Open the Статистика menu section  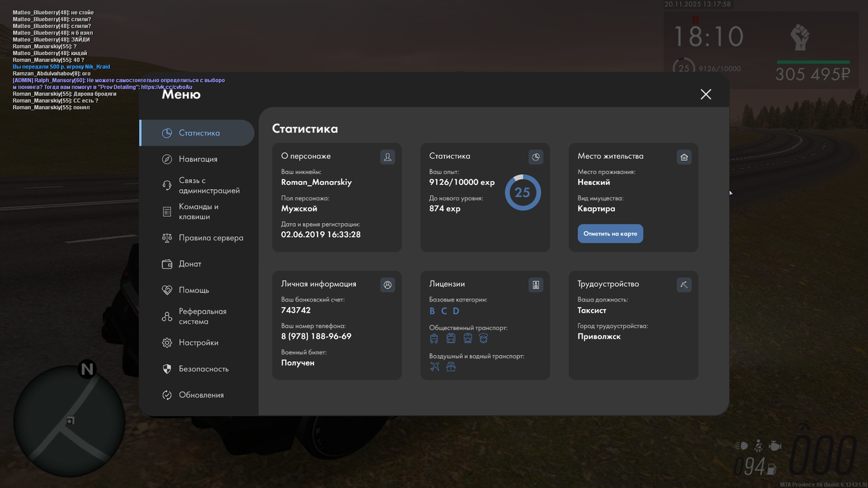point(197,133)
